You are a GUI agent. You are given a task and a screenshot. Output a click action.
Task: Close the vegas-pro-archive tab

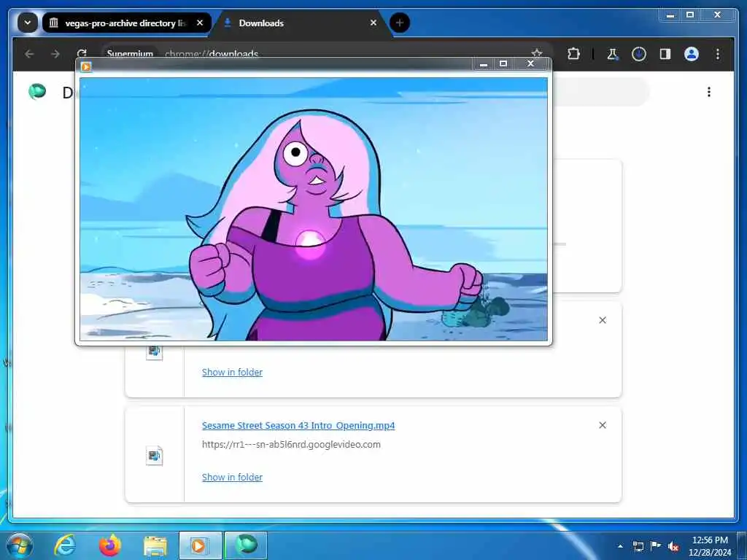pyautogui.click(x=200, y=23)
